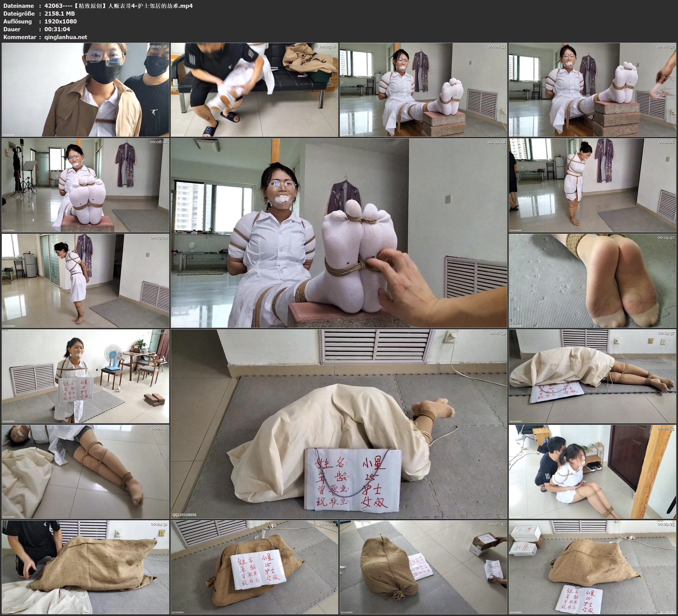Select the thumbnail at 00:22:53
This screenshot has height=616, width=678.
592,472
